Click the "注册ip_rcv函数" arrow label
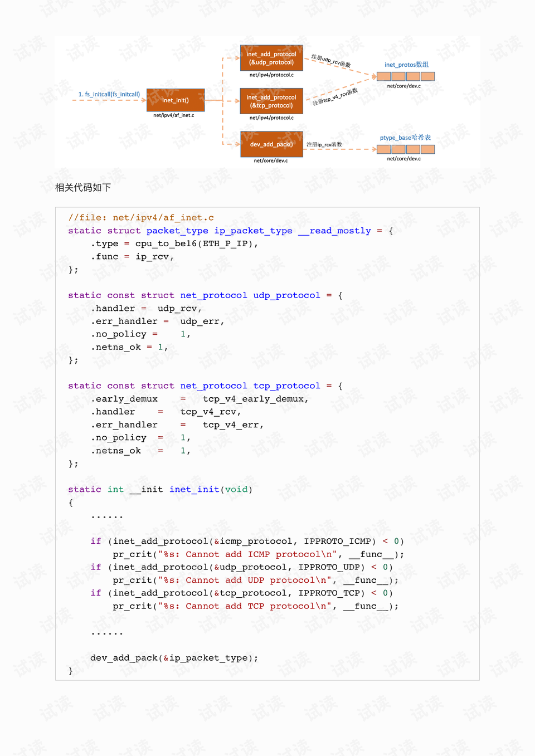This screenshot has height=756, width=535. [x=324, y=144]
